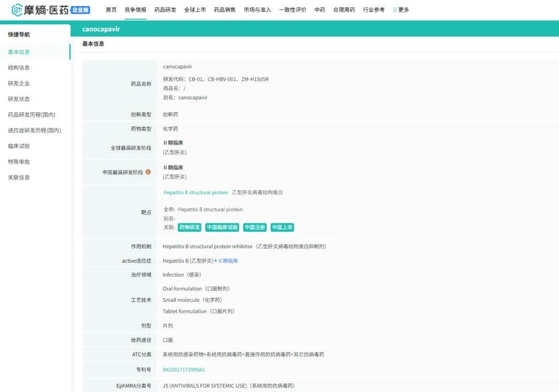This screenshot has height=392, width=559.
Task: Click the WO2017173999A1 patent link
Action: [185, 369]
